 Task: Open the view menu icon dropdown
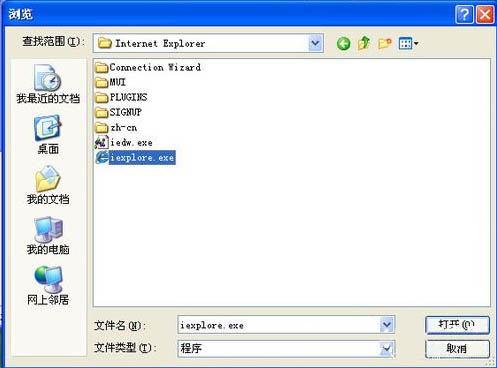pos(408,43)
